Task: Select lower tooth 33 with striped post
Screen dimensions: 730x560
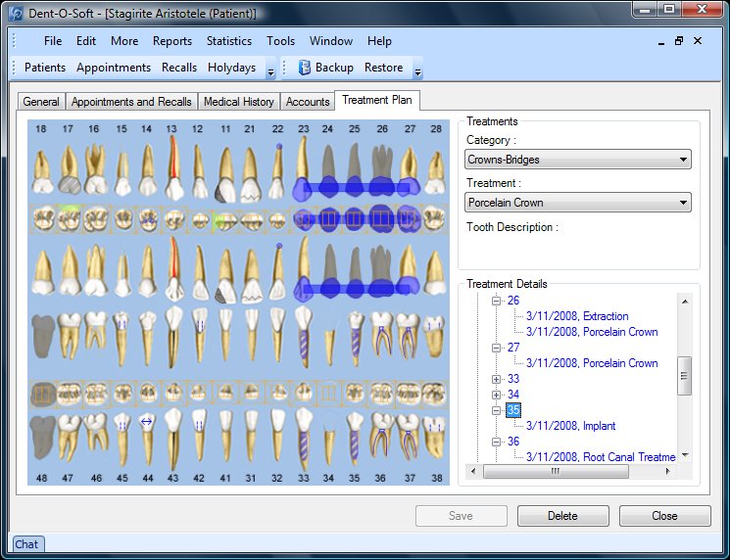Action: click(304, 337)
